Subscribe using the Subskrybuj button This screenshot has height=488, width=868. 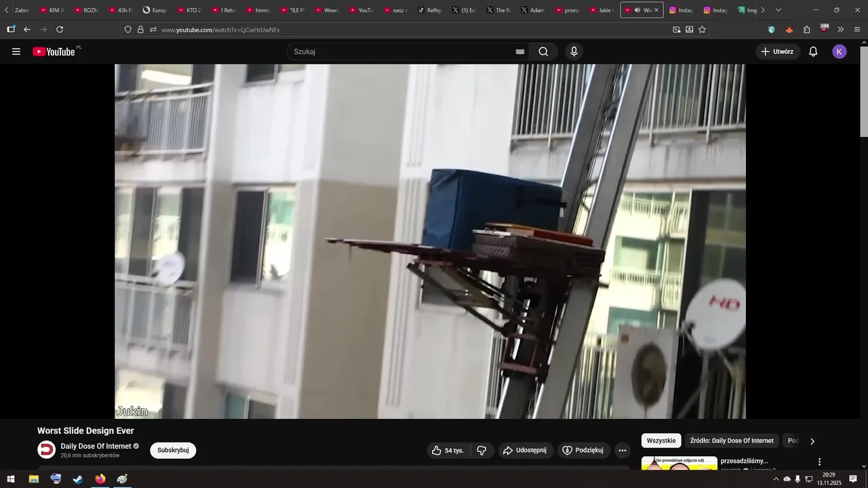pos(173,450)
